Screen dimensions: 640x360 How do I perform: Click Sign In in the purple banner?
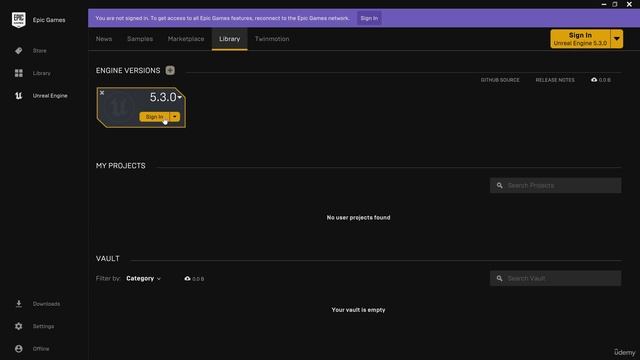[x=369, y=18]
